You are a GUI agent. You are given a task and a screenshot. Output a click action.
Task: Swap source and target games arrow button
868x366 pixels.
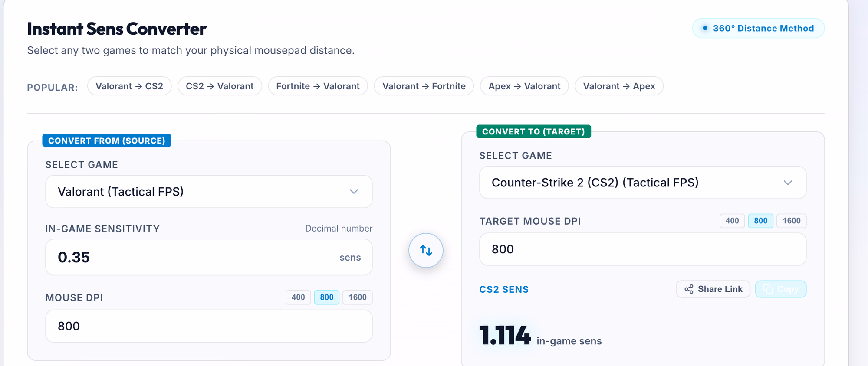(426, 250)
